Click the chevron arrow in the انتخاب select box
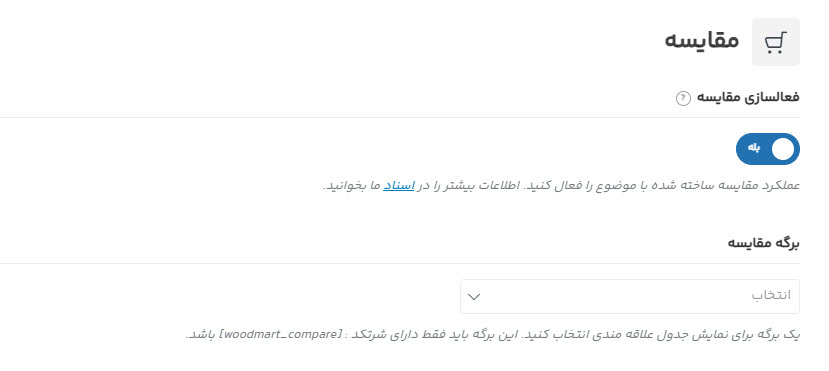Image resolution: width=829 pixels, height=371 pixels. (x=474, y=296)
